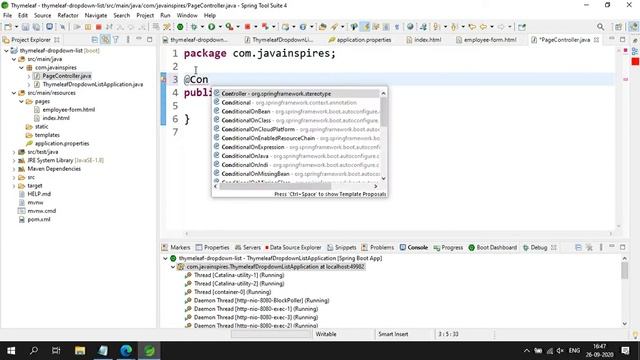Viewport: 640px width, 360px height.
Task: Click the Back navigation arrow in toolbar
Action: (x=483, y=27)
